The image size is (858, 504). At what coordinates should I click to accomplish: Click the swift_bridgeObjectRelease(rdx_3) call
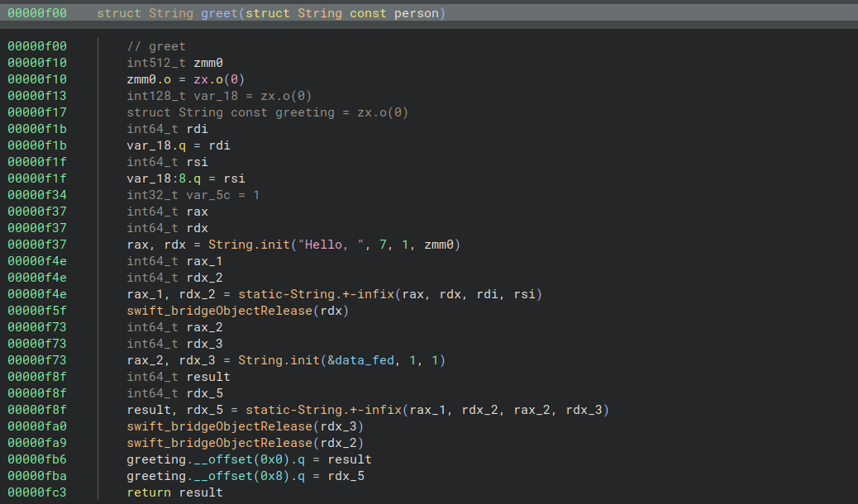(245, 426)
